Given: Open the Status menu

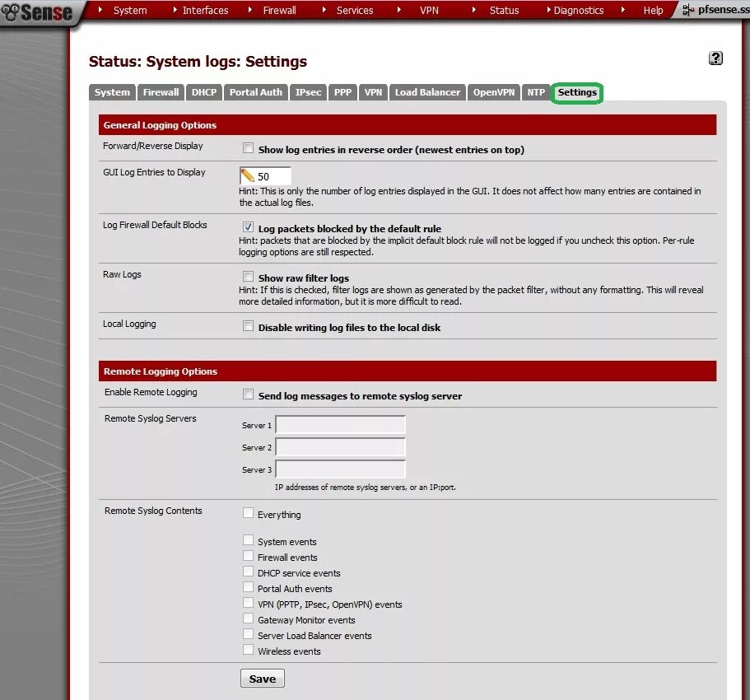Looking at the screenshot, I should pyautogui.click(x=504, y=10).
